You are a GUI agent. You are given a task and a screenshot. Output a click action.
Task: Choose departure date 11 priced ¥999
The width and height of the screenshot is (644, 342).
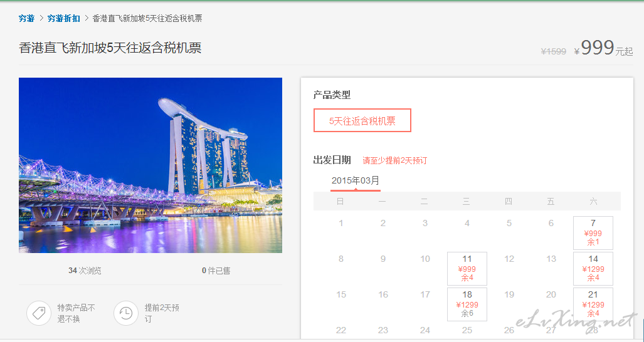point(467,269)
